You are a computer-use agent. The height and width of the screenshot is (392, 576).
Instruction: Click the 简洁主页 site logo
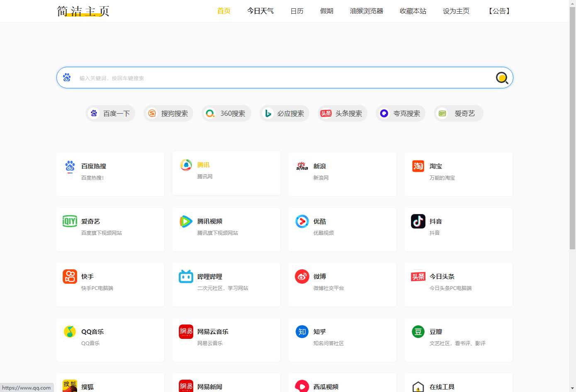(x=83, y=11)
